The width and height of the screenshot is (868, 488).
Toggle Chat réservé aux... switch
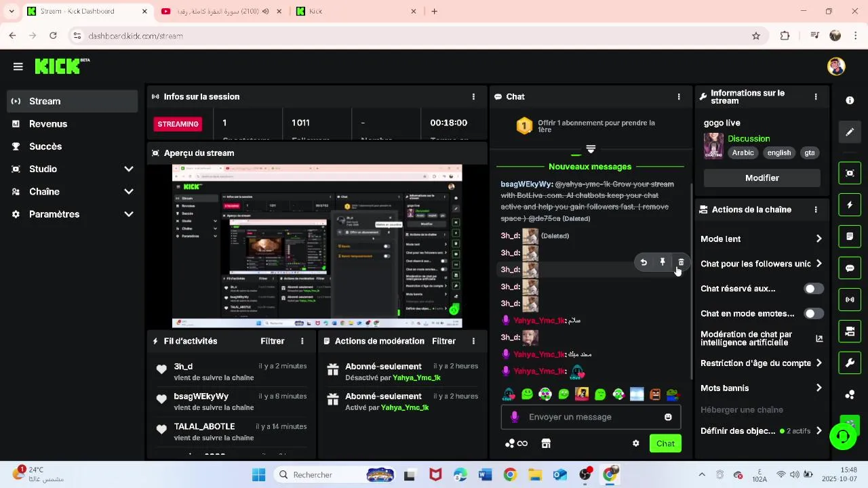click(x=813, y=289)
